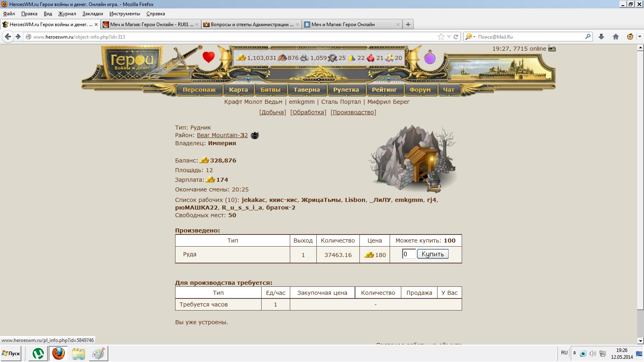Open the [Обработка] link
Screen dimensions: 644x362
(x=308, y=112)
